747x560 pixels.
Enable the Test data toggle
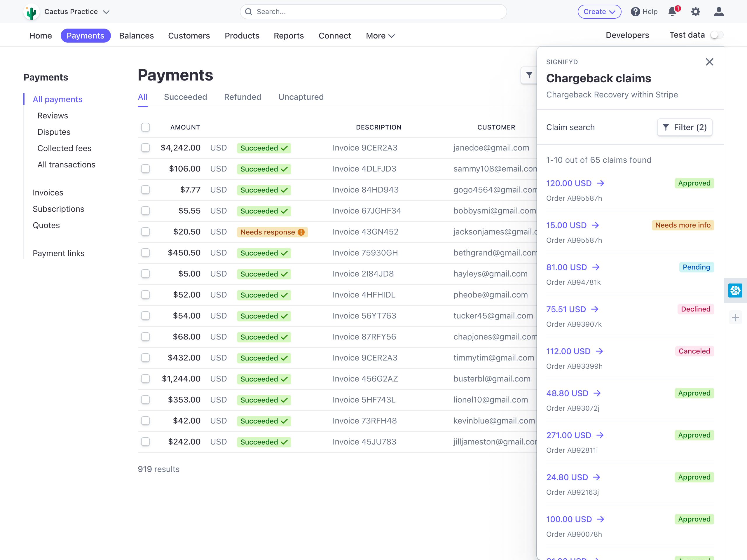click(717, 35)
